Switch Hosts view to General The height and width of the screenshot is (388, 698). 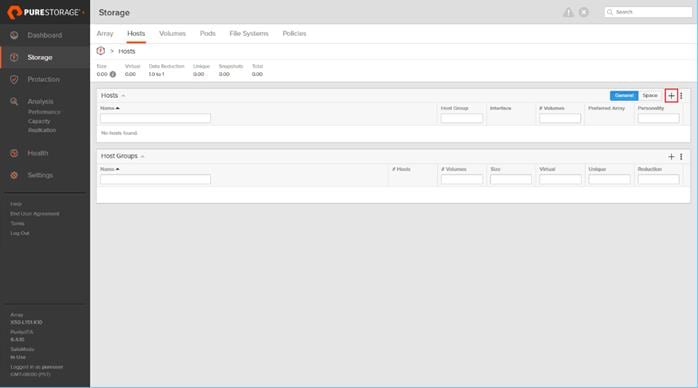[624, 96]
